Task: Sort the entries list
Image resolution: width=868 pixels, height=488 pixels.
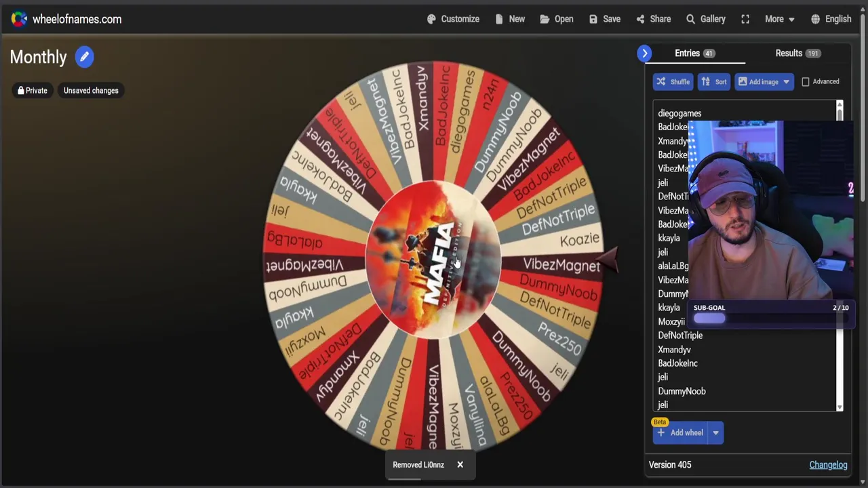Action: click(713, 81)
